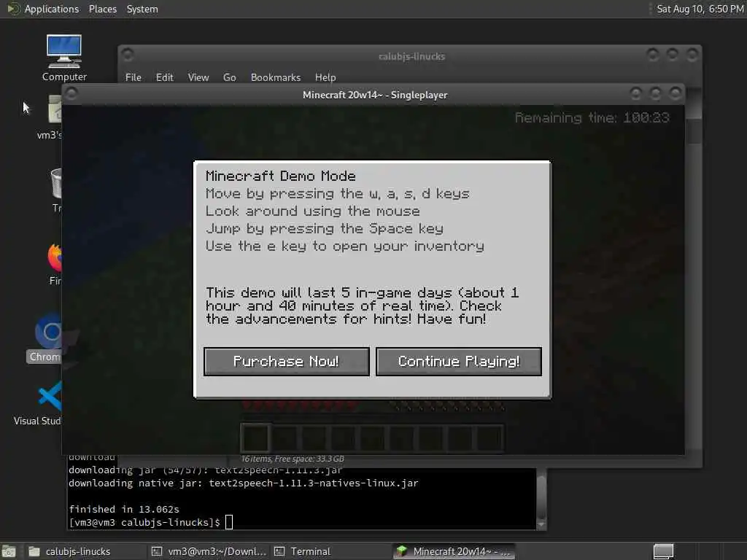Viewport: 747px width, 560px height.
Task: Select the Firefox desktop icon
Action: click(55, 264)
